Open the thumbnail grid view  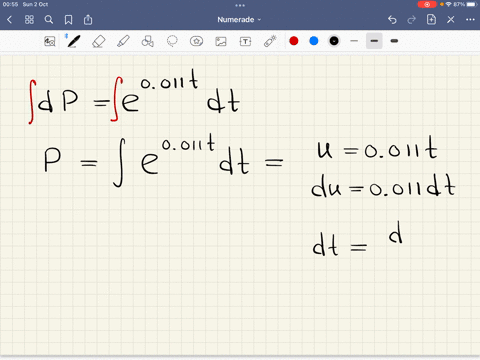(x=29, y=20)
